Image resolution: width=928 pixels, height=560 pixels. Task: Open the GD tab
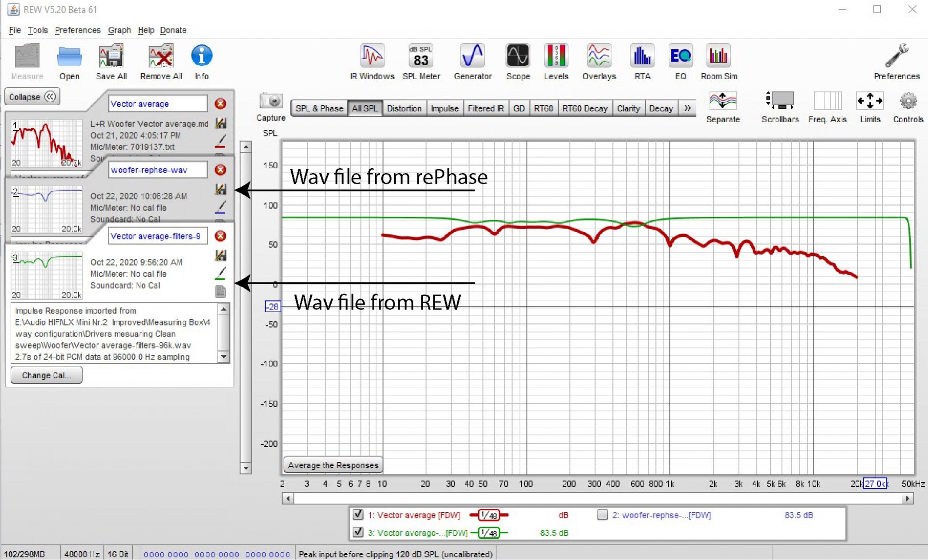[x=519, y=108]
